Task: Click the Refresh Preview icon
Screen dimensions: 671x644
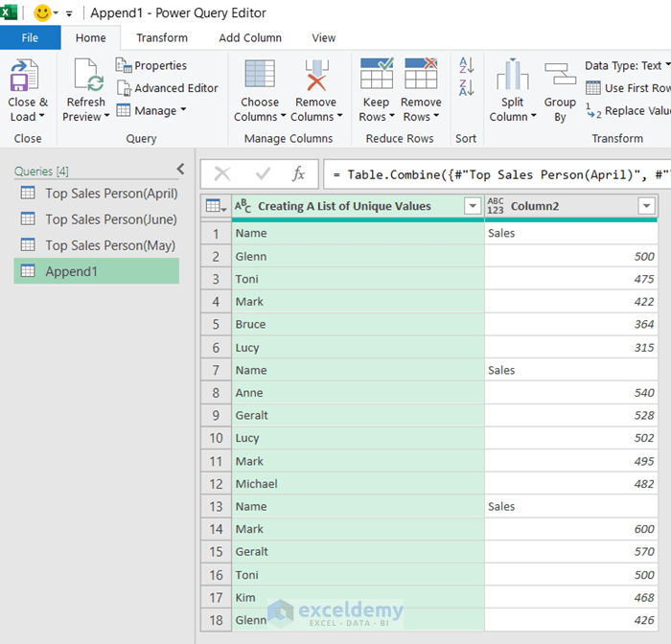Action: click(88, 75)
